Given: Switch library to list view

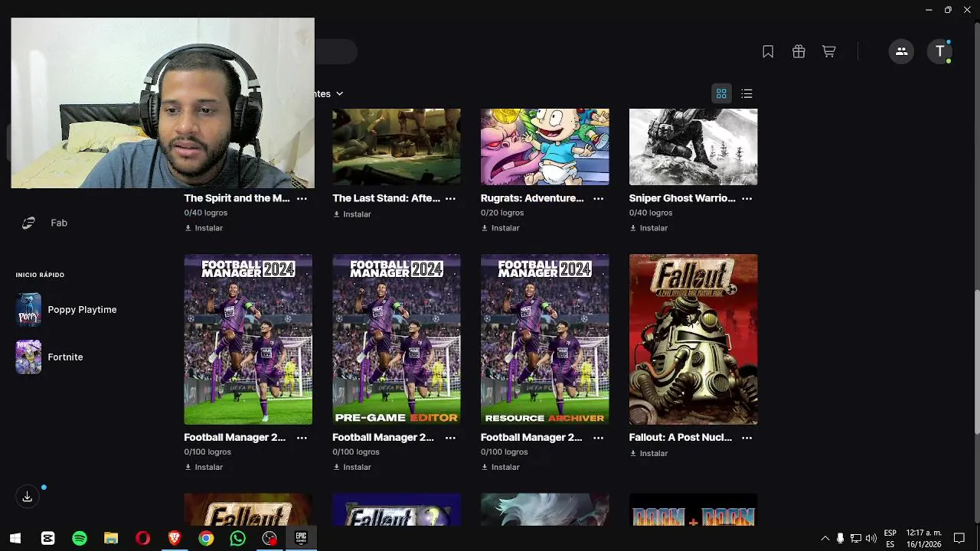Looking at the screenshot, I should 747,93.
